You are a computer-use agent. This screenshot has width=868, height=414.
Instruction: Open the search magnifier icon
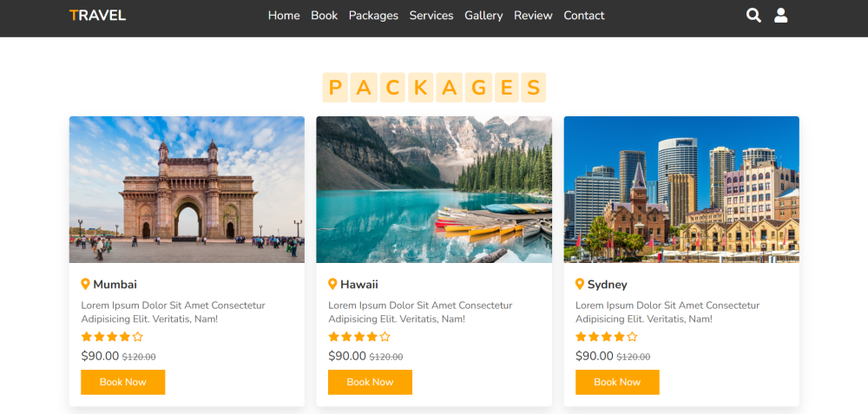(753, 15)
